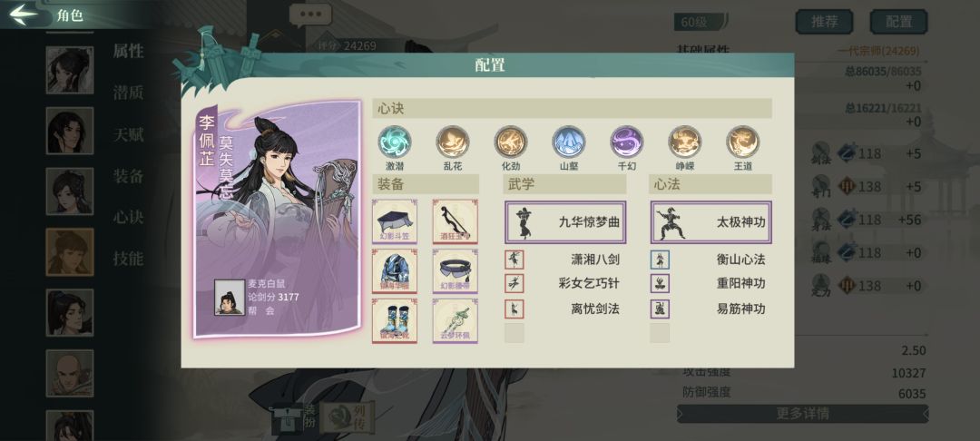Open the 幻影腰带 belt equipment slot

point(455,271)
